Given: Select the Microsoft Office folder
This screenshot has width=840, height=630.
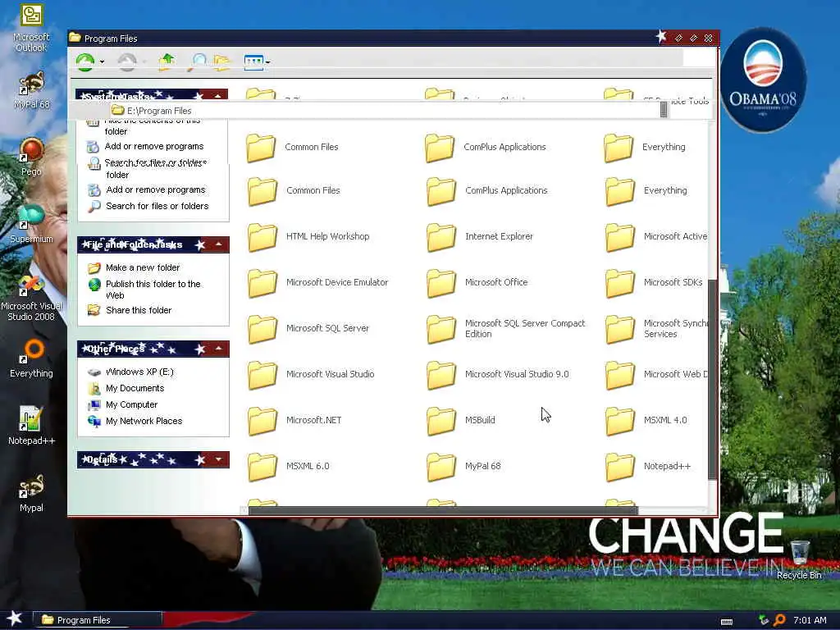Looking at the screenshot, I should coord(477,283).
